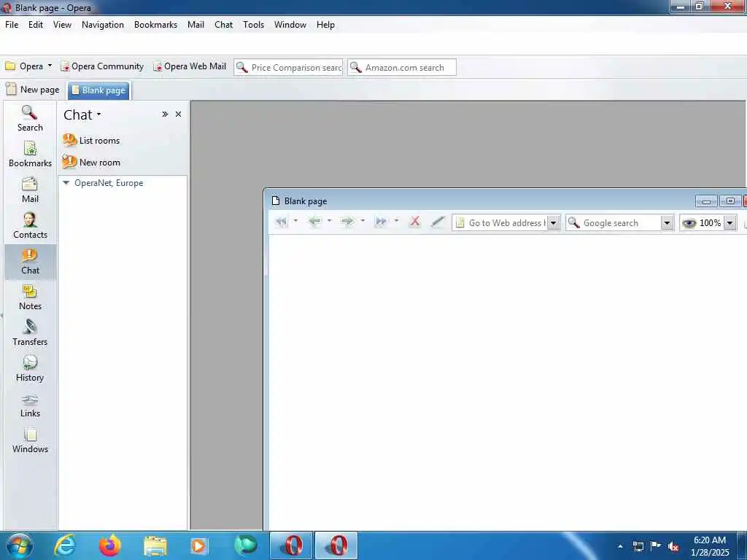
Task: Open the Chat menu in menu bar
Action: pos(223,25)
